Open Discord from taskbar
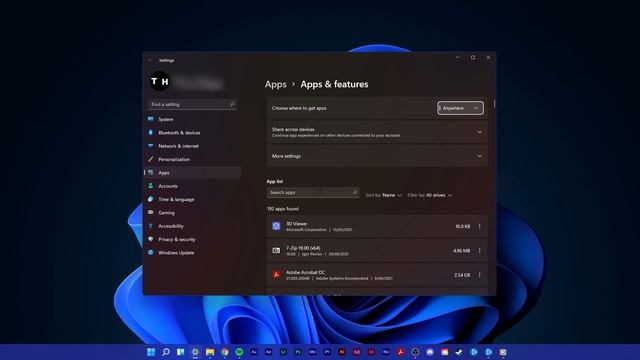The height and width of the screenshot is (360, 640). [430, 352]
